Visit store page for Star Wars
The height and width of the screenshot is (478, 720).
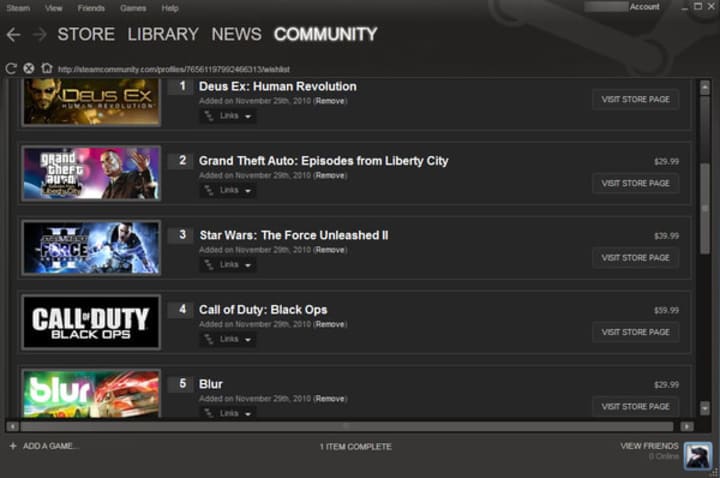coord(636,258)
